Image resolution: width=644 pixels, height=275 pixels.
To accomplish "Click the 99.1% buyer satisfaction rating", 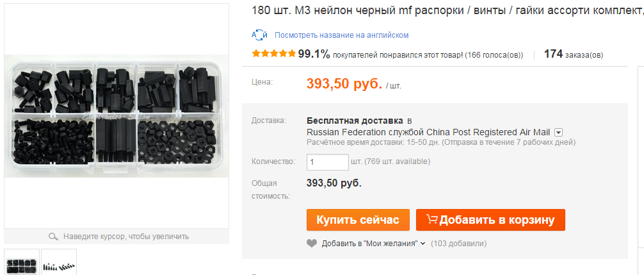I will [314, 54].
